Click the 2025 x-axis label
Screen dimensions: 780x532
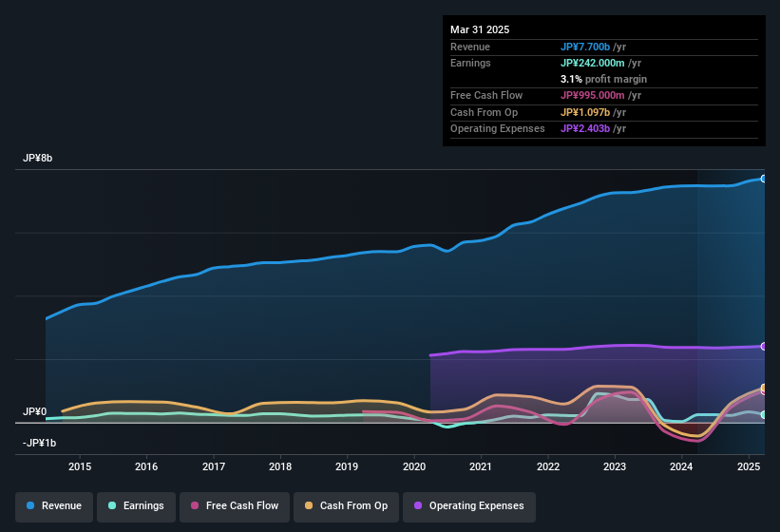coord(748,466)
